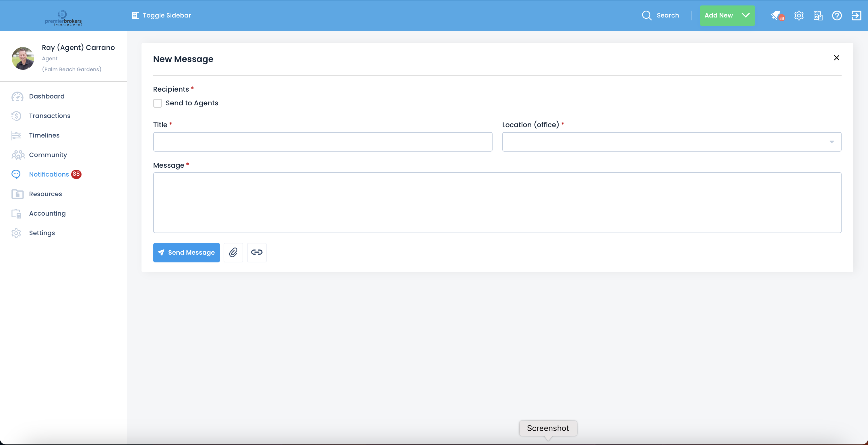The height and width of the screenshot is (445, 868).
Task: Open the Location (office) dropdown
Action: click(x=672, y=142)
